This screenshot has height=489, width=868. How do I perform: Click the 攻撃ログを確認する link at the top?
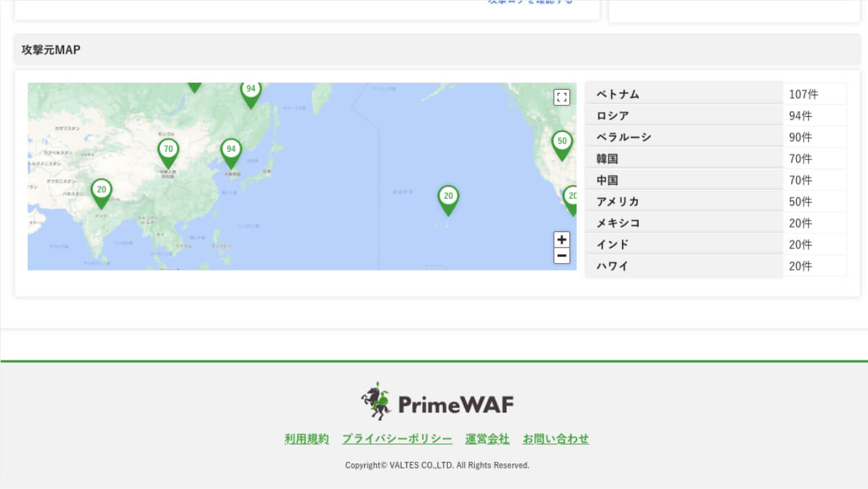(x=529, y=2)
